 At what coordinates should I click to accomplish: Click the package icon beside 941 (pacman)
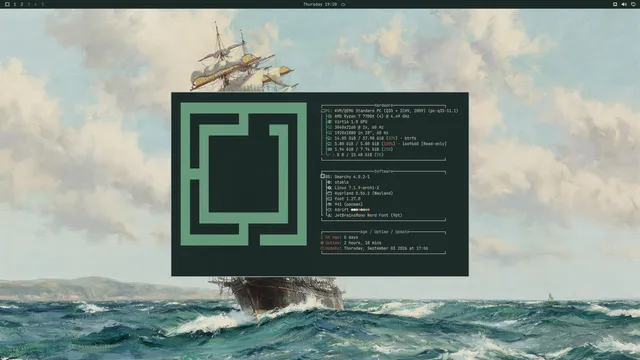coord(329,204)
